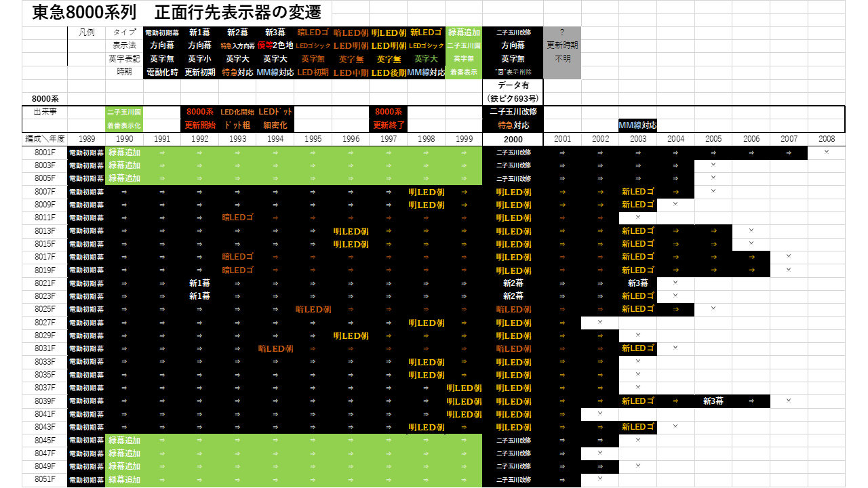
Task: Select the 'データ有' cell
Action: [x=513, y=85]
